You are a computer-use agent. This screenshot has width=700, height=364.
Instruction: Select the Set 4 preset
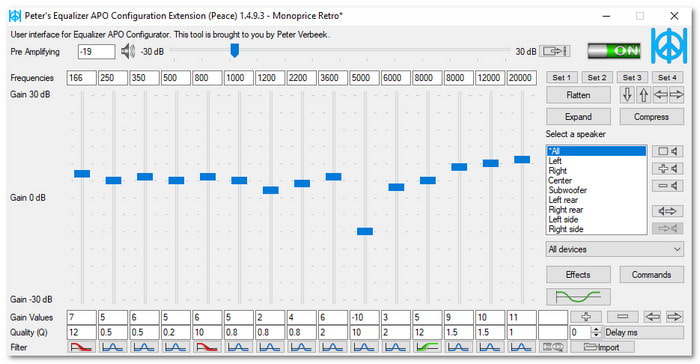[x=667, y=77]
